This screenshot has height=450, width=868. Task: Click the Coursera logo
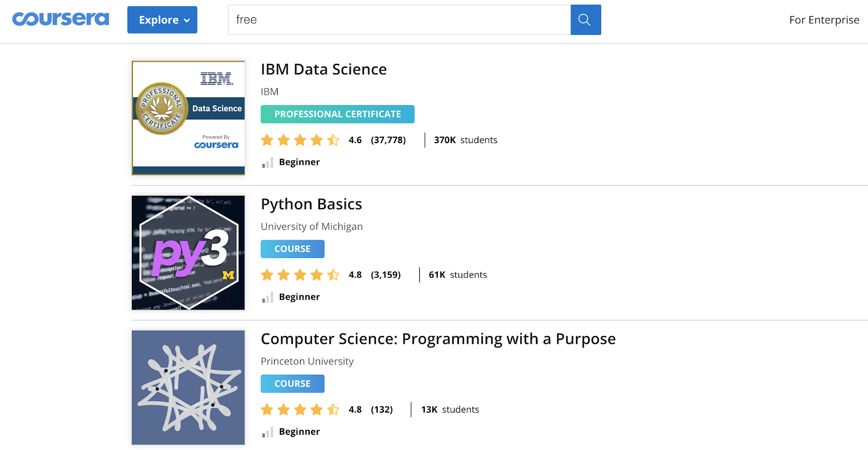click(61, 20)
